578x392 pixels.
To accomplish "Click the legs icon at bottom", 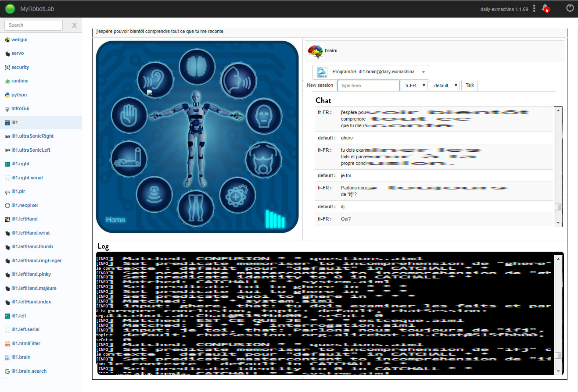I will tap(196, 207).
